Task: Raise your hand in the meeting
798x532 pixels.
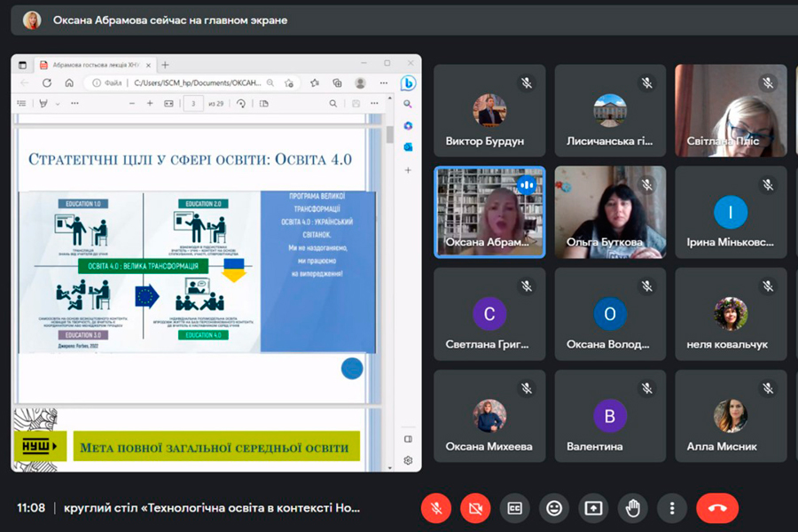Action: [633, 508]
